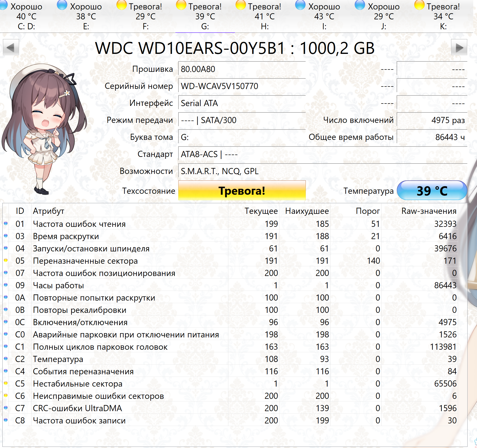Go to previous disk with left arrow
477x448 pixels.
tap(11, 47)
